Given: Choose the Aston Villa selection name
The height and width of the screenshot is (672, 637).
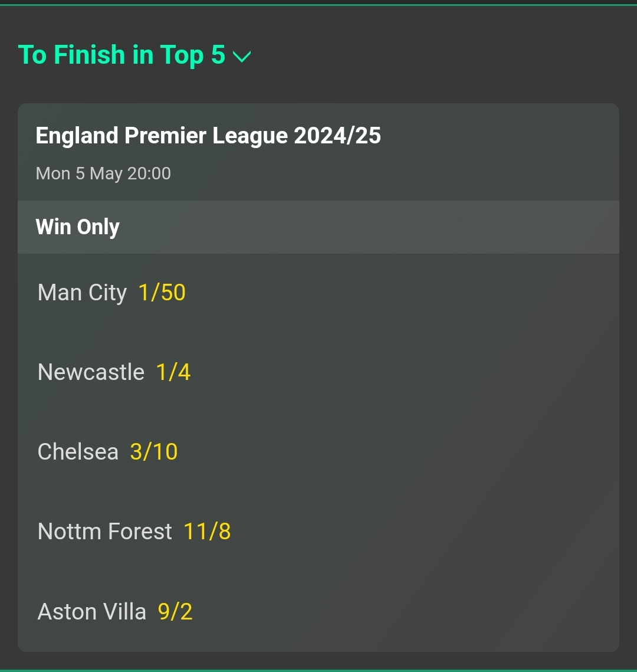Looking at the screenshot, I should pos(91,612).
